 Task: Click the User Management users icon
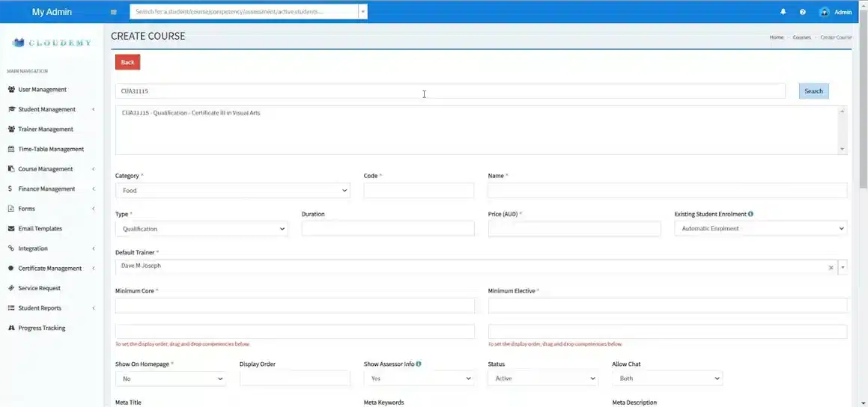tap(11, 90)
